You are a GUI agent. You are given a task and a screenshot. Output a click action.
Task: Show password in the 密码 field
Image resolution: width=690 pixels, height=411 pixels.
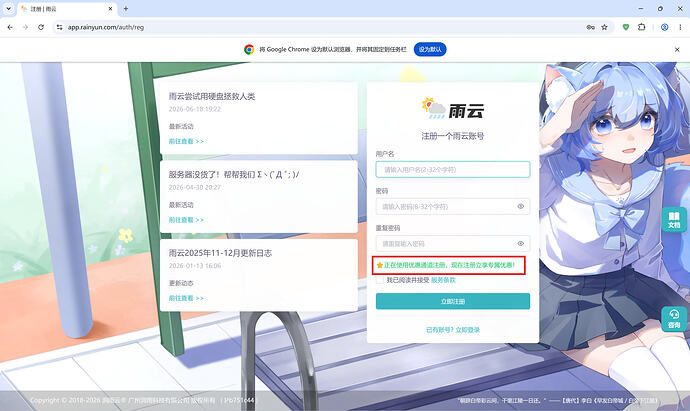click(521, 206)
